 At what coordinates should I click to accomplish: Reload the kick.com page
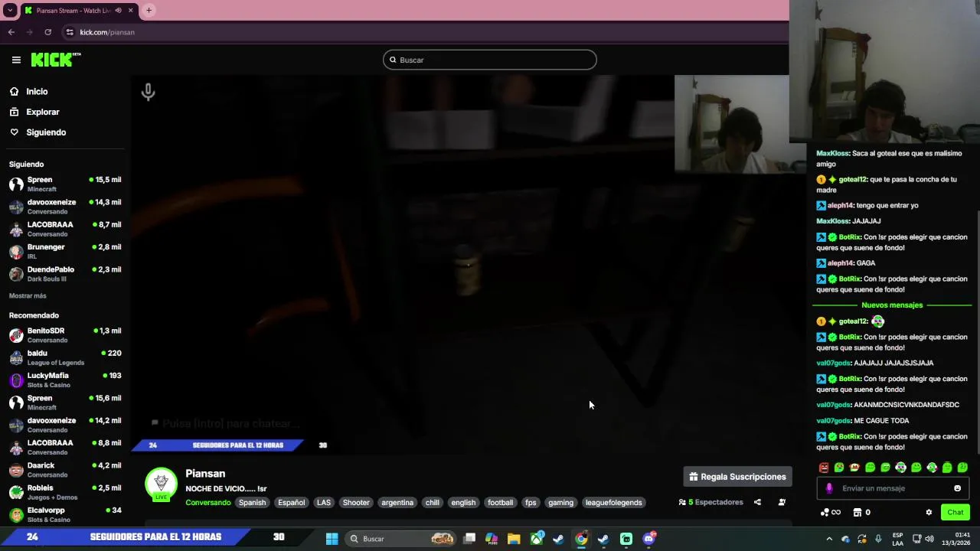[47, 32]
